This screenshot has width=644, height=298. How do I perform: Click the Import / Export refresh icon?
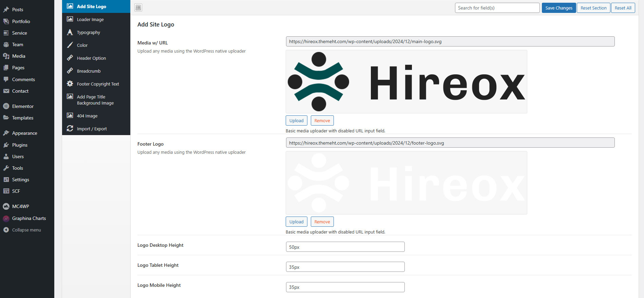pos(70,129)
